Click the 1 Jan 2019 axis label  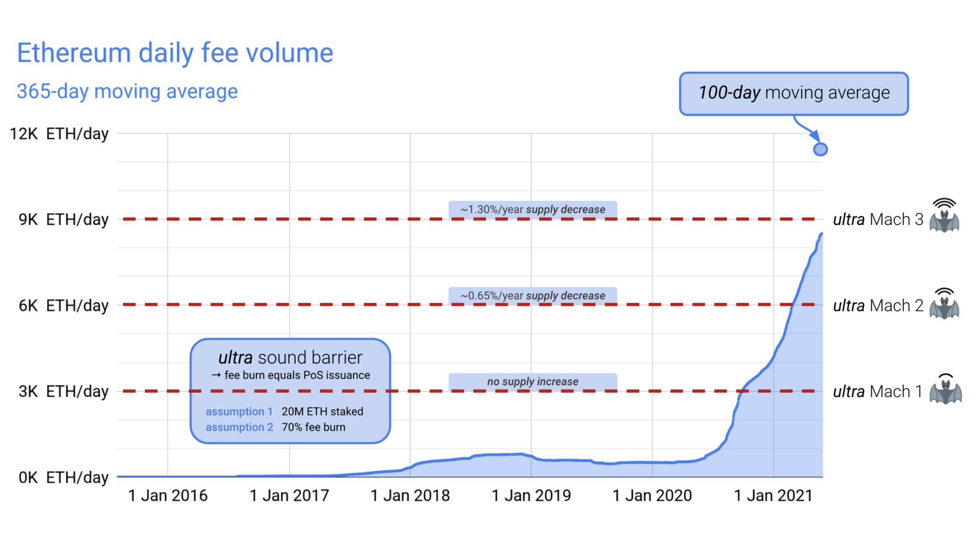[x=531, y=495]
